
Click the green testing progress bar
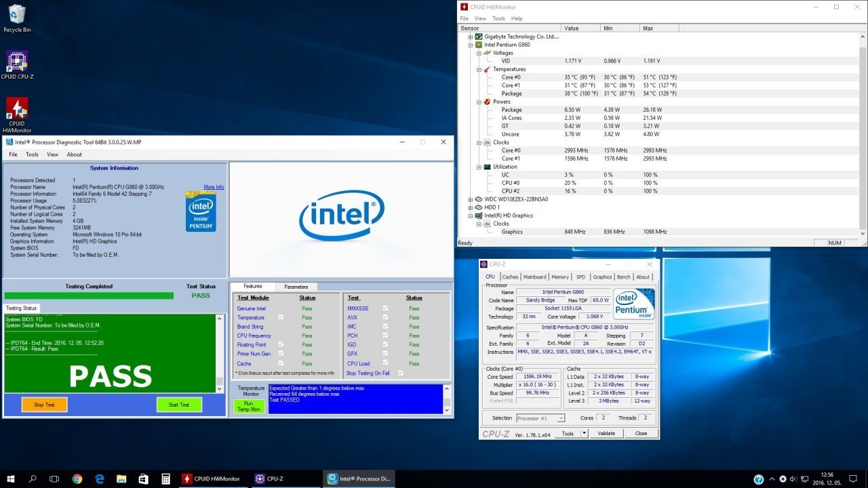pos(89,296)
